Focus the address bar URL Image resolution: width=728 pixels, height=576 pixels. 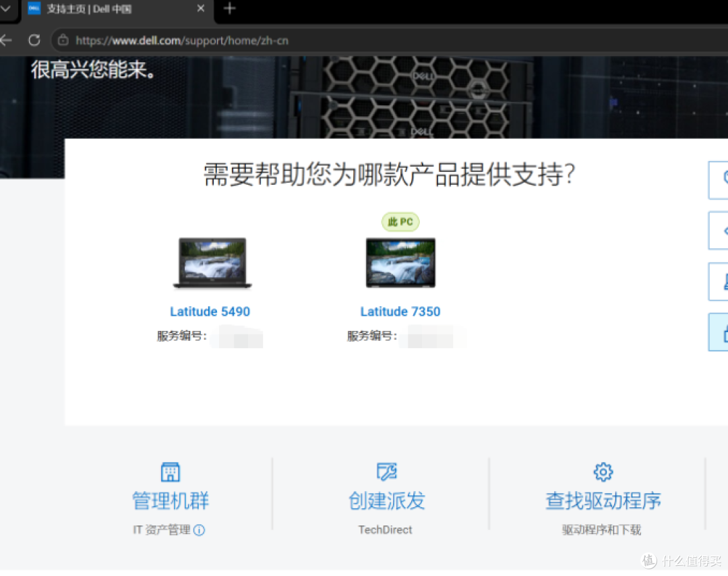coord(182,40)
